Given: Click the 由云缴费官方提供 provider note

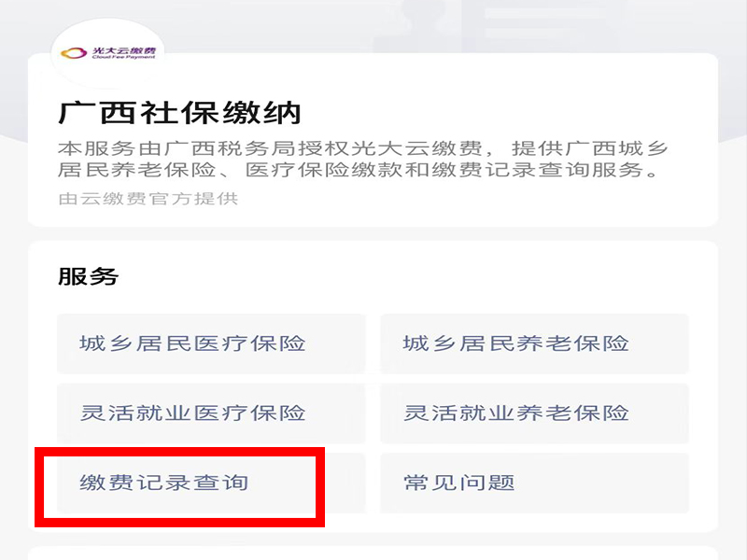Looking at the screenshot, I should point(148,198).
